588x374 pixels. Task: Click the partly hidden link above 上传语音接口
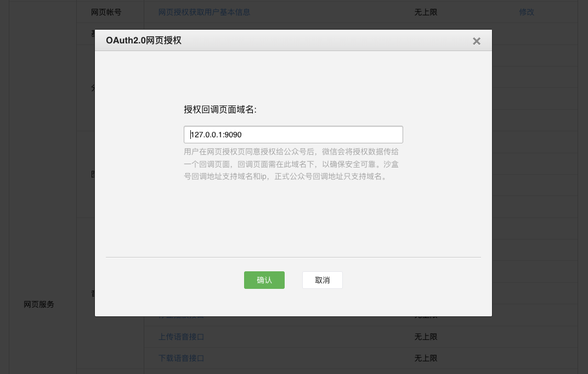pyautogui.click(x=181, y=317)
